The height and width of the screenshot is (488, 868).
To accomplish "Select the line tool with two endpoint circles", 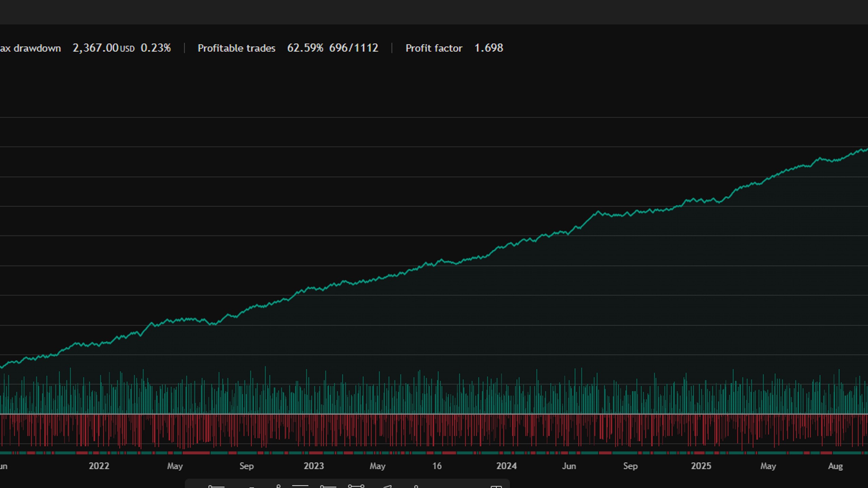I will pos(356,486).
